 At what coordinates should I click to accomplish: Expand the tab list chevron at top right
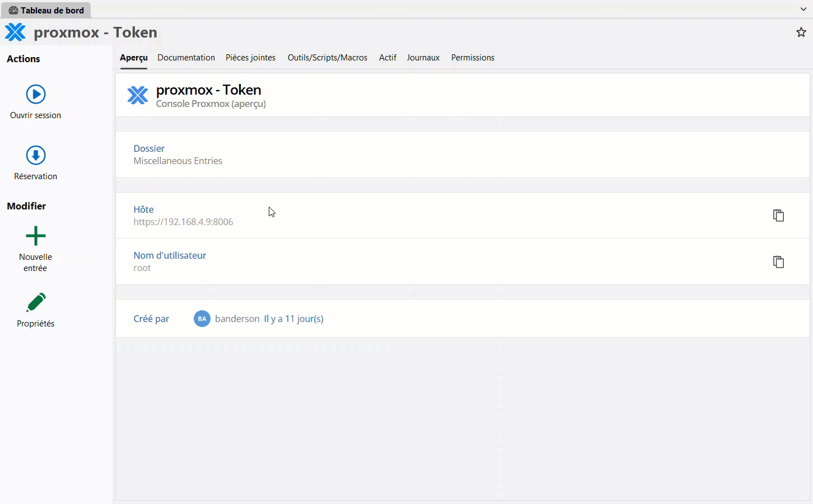click(803, 10)
